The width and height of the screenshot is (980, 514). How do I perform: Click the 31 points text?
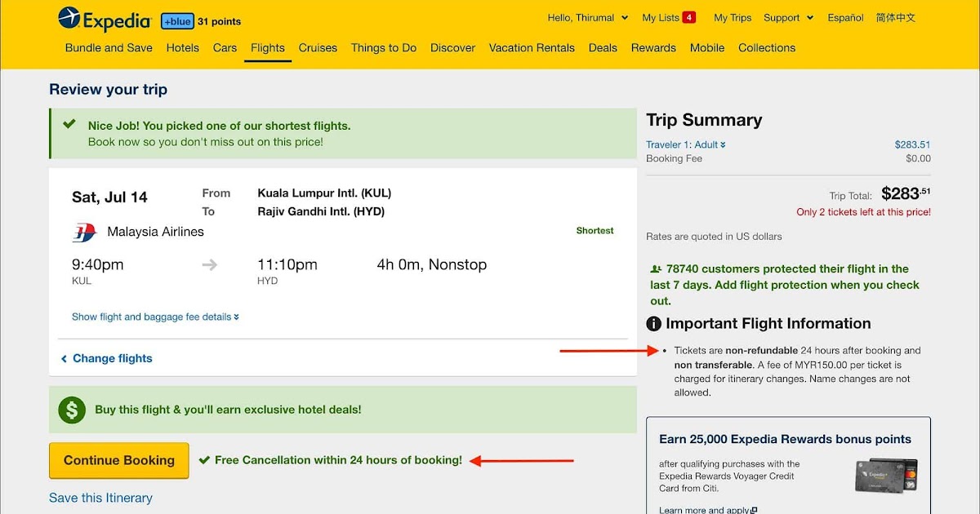[219, 21]
